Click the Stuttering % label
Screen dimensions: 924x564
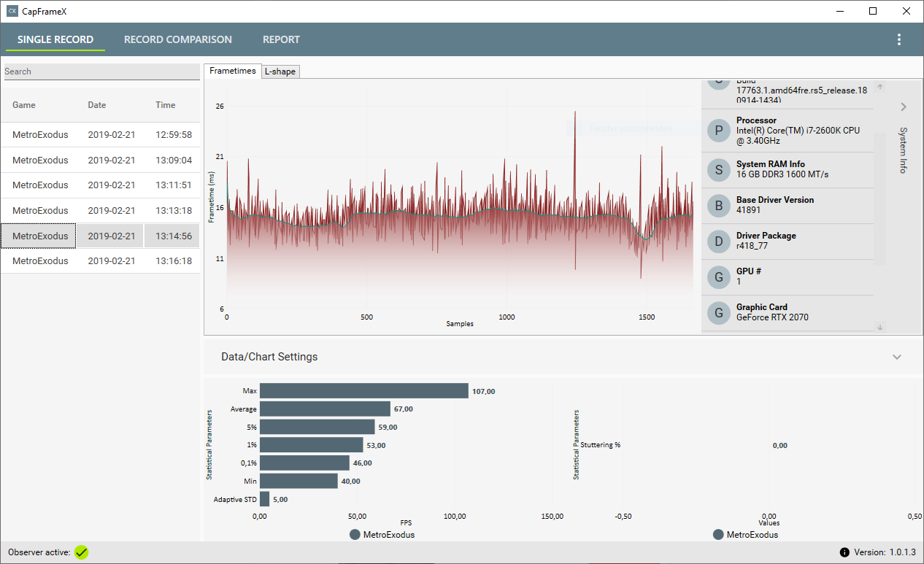(x=600, y=445)
